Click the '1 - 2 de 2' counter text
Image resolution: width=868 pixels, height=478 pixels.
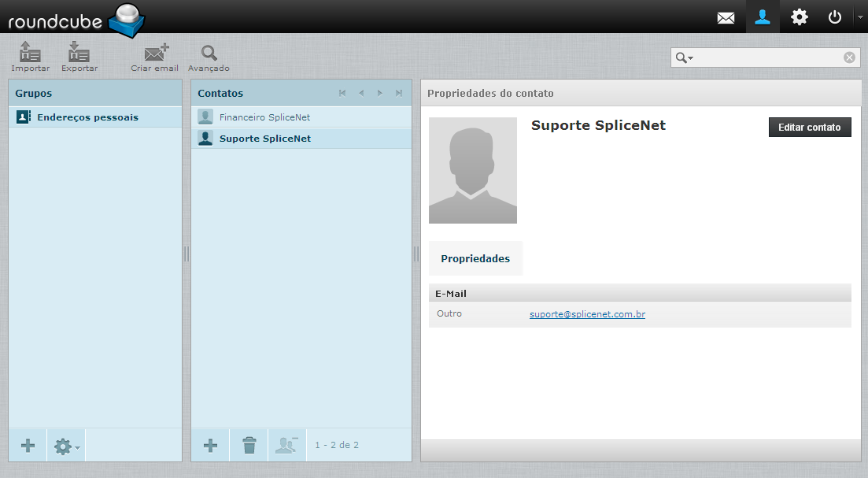pyautogui.click(x=337, y=445)
